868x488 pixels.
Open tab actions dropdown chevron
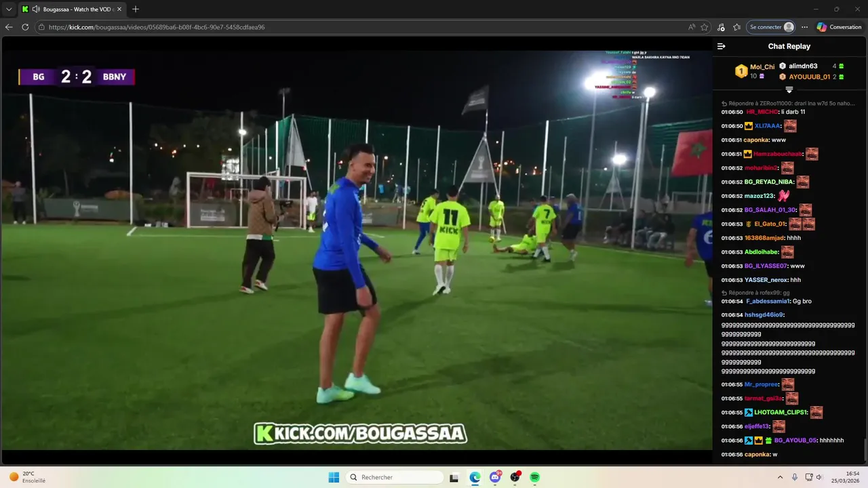[9, 9]
